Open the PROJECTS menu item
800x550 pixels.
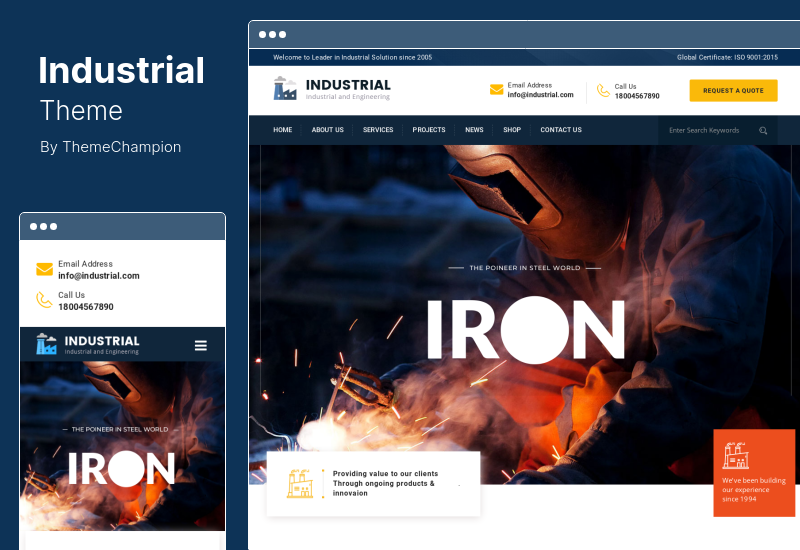click(x=429, y=130)
